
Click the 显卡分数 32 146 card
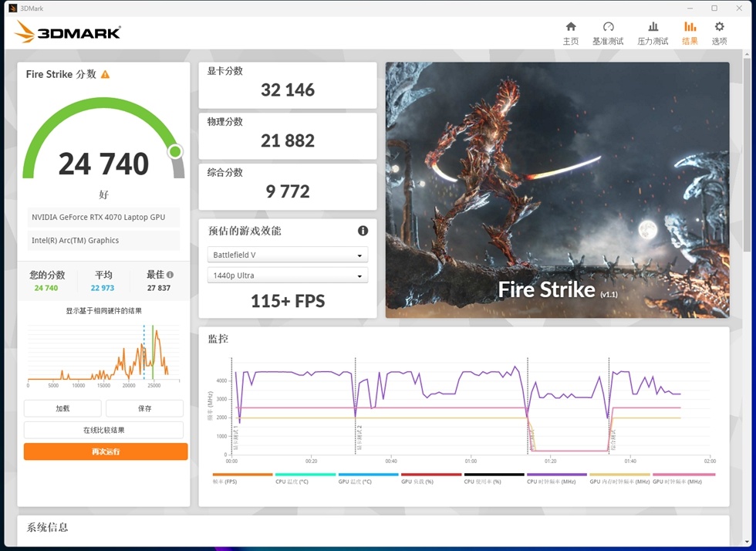pos(287,86)
